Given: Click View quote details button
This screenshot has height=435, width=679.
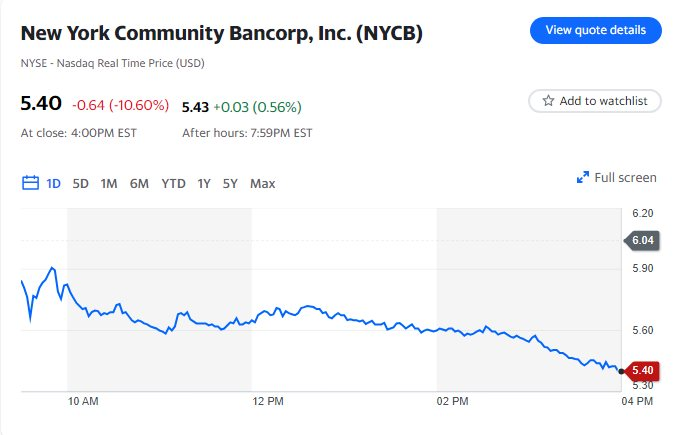Looking at the screenshot, I should coord(595,31).
